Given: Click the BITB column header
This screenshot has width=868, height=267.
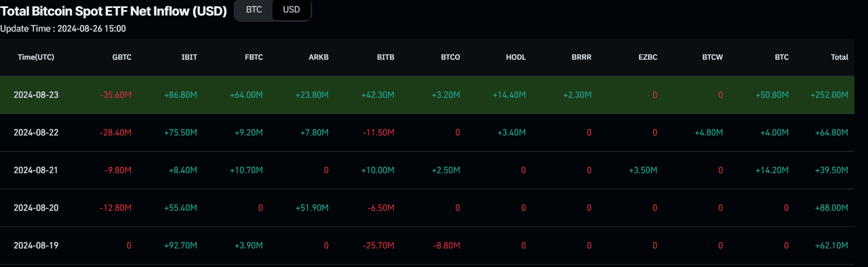Looking at the screenshot, I should click(385, 57).
